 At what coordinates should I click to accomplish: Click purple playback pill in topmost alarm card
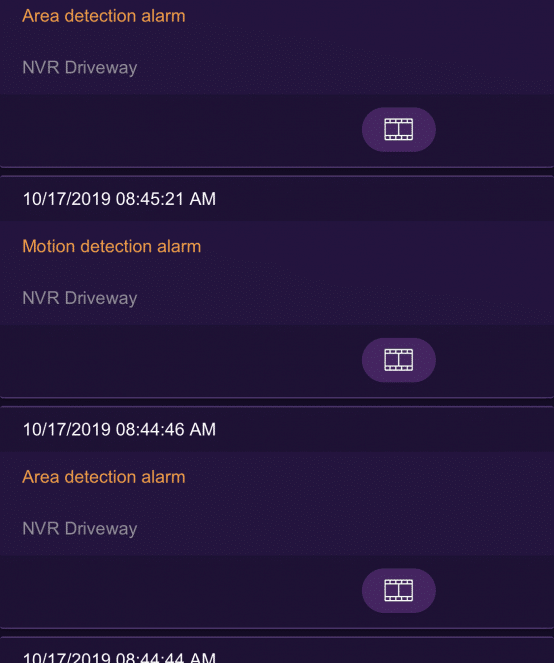point(398,129)
